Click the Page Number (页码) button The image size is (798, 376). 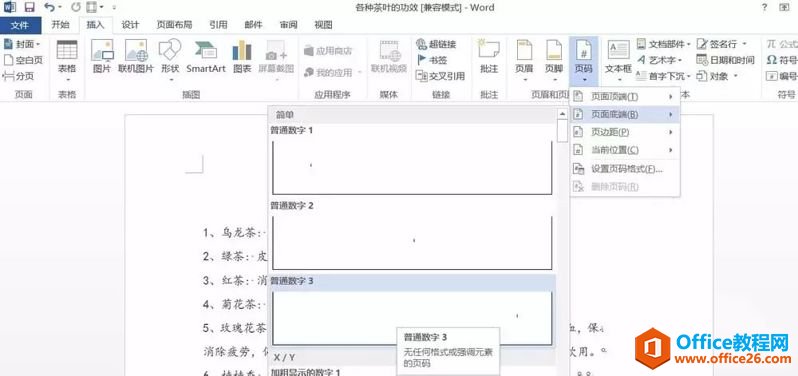pyautogui.click(x=583, y=61)
